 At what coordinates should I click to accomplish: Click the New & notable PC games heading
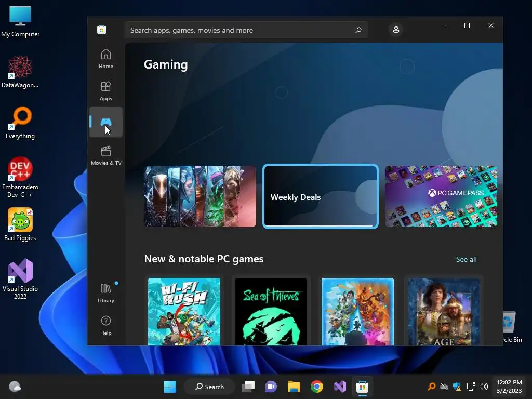tap(204, 259)
